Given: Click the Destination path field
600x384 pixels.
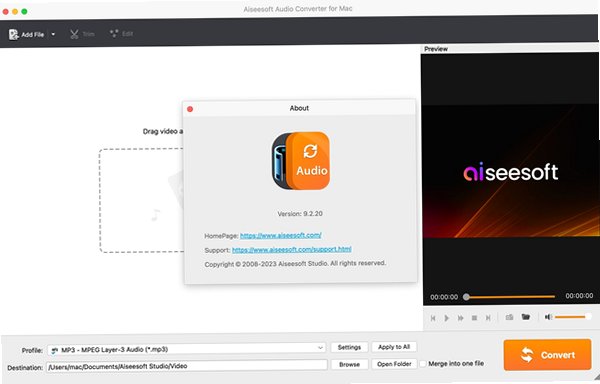Looking at the screenshot, I should point(187,366).
